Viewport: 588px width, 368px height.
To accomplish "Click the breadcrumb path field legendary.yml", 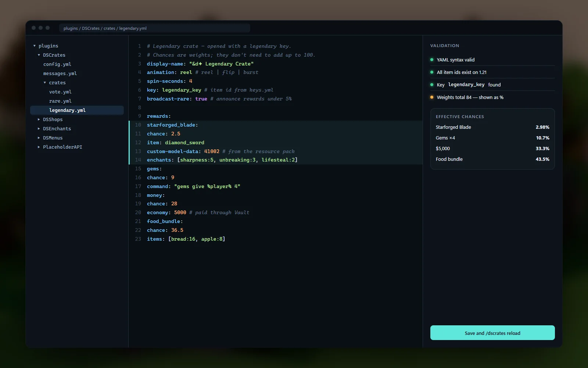I will (155, 28).
